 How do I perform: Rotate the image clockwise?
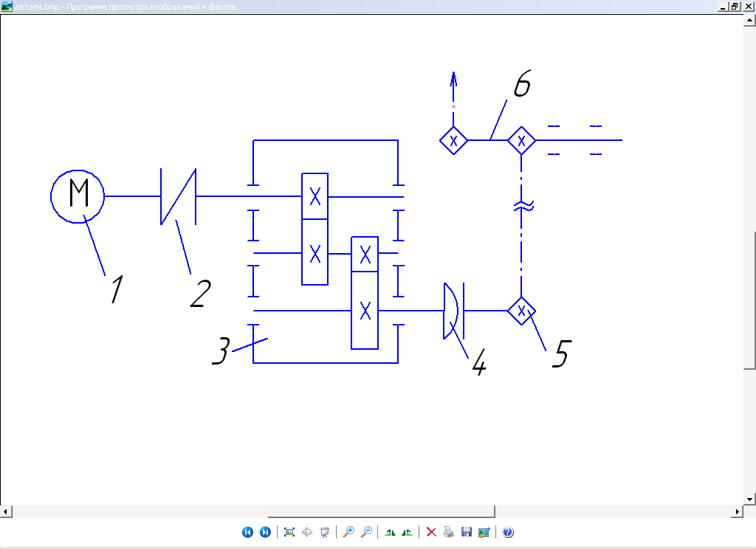[391, 532]
